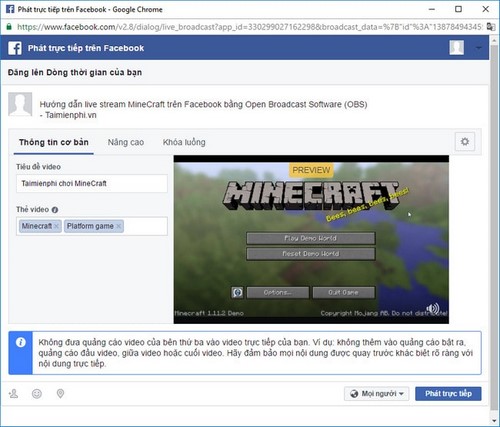Screen dimensions: 500x427
Task: Click the Facebook favicon in title bar
Action: tap(10, 9)
